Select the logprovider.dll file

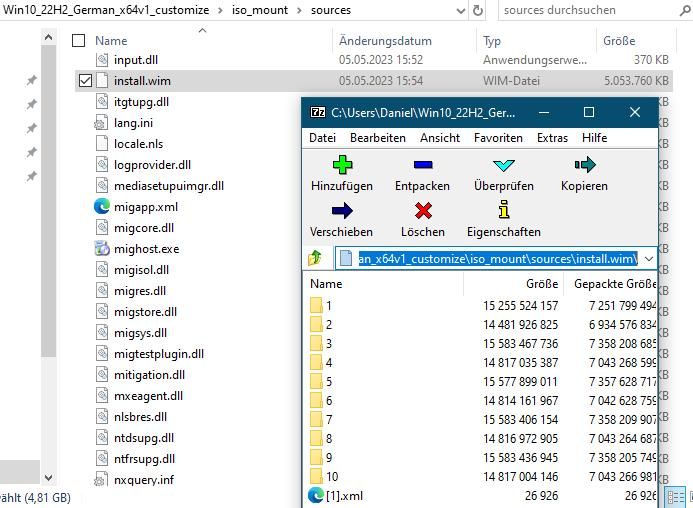click(152, 165)
